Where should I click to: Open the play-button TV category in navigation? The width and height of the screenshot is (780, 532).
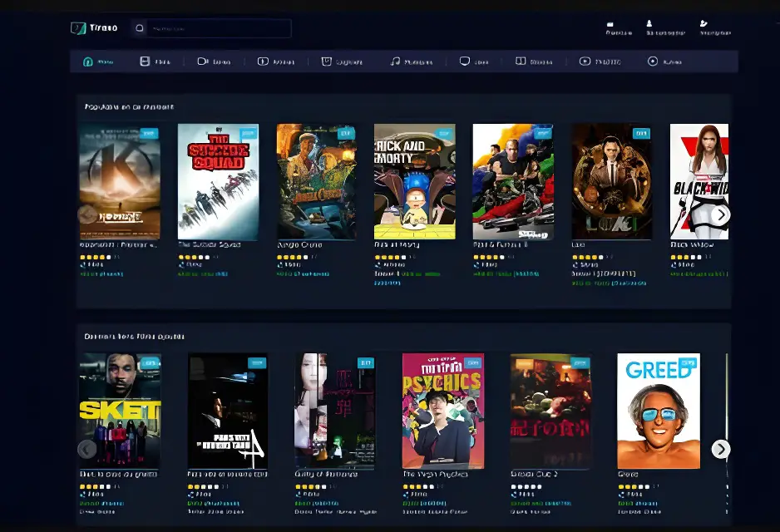click(600, 62)
